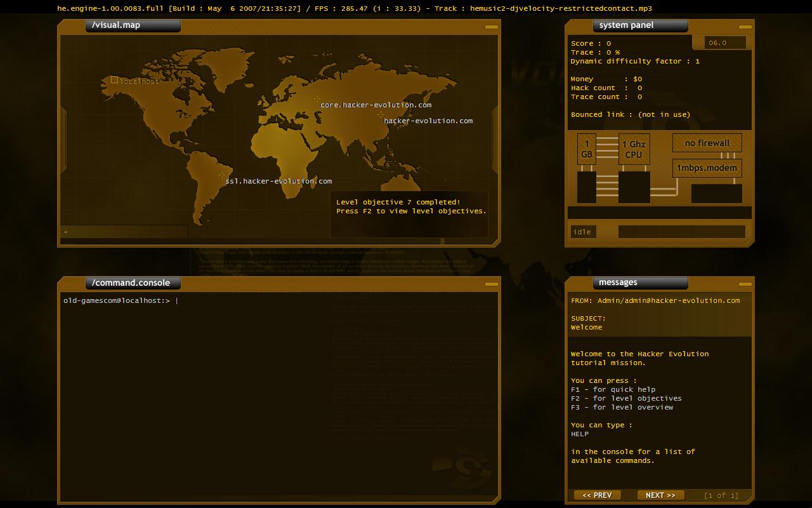
Task: Select the core.hacker-evolution.com server marker
Action: [317, 99]
